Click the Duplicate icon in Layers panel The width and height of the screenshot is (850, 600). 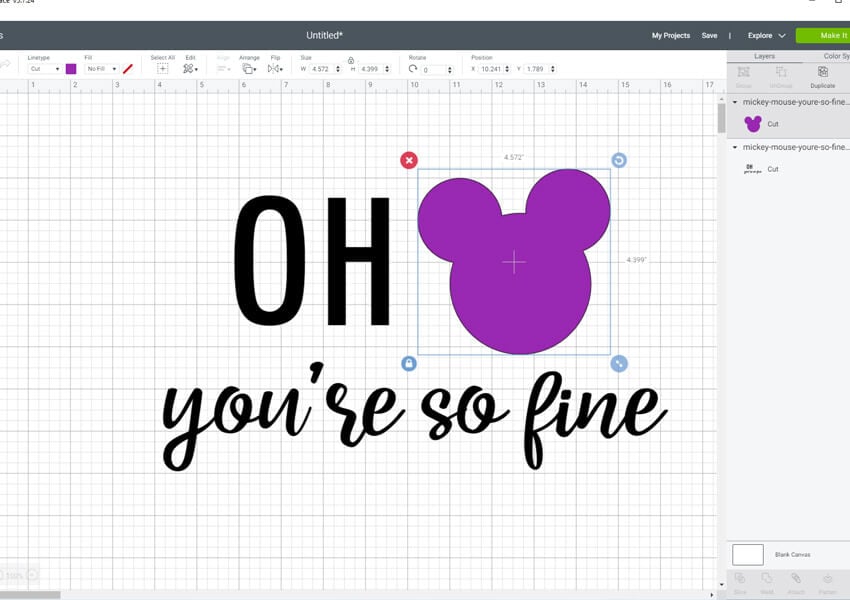point(822,73)
